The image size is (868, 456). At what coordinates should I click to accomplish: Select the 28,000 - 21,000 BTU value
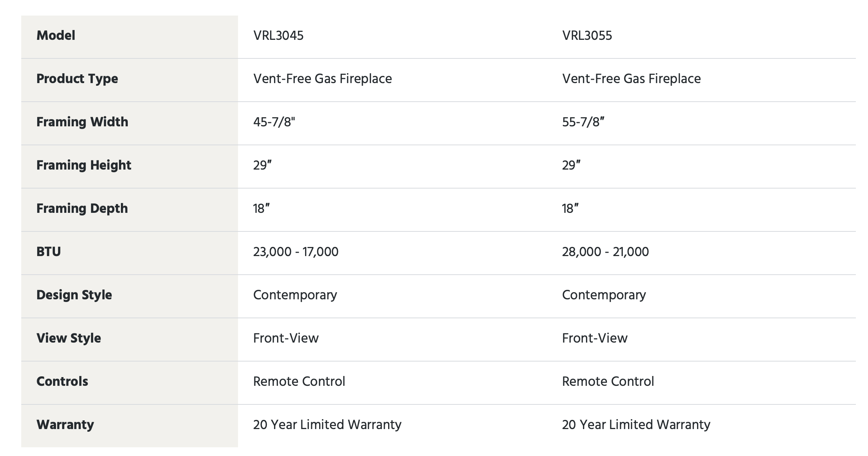605,252
